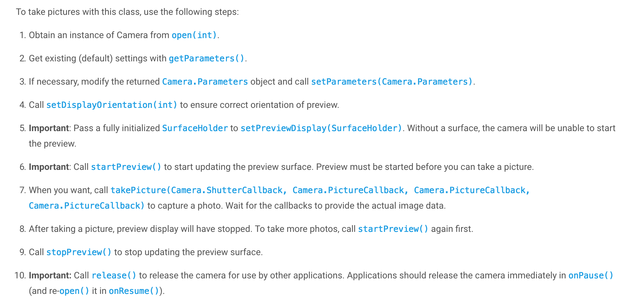Click the bold "Important" in the release() step

click(x=50, y=275)
